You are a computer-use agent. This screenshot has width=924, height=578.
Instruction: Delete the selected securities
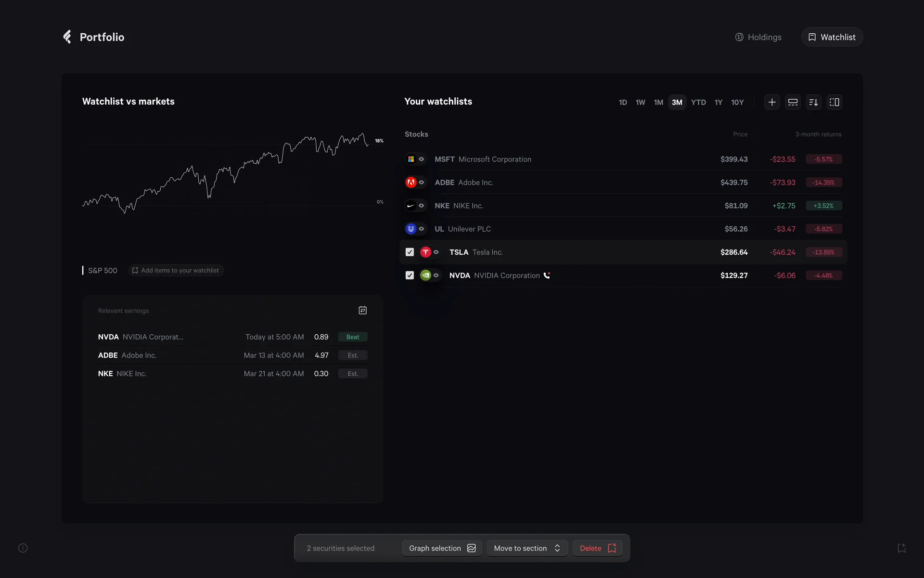coord(597,548)
